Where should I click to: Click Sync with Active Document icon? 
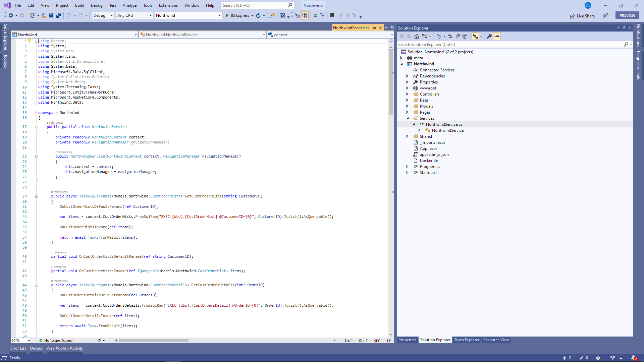(450, 36)
